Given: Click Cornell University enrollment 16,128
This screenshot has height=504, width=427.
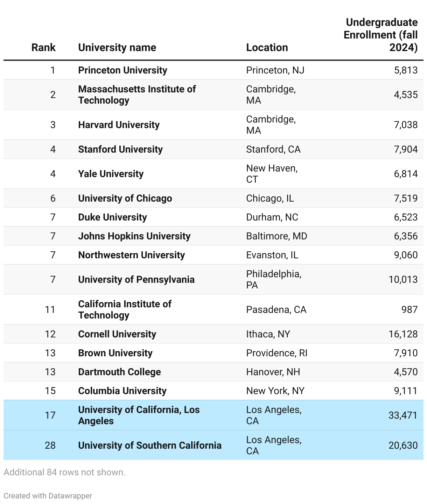Looking at the screenshot, I should [403, 334].
